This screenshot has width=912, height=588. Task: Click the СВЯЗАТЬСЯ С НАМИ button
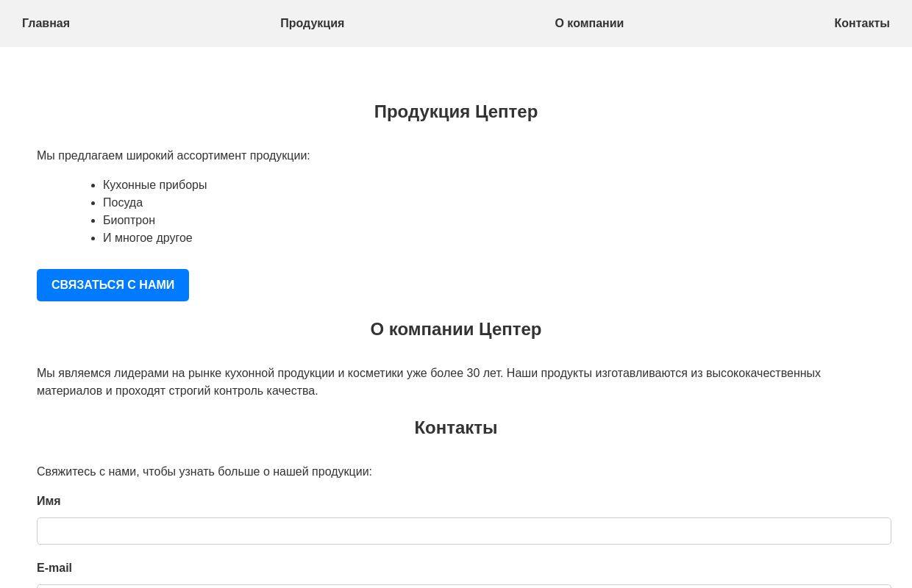(113, 284)
